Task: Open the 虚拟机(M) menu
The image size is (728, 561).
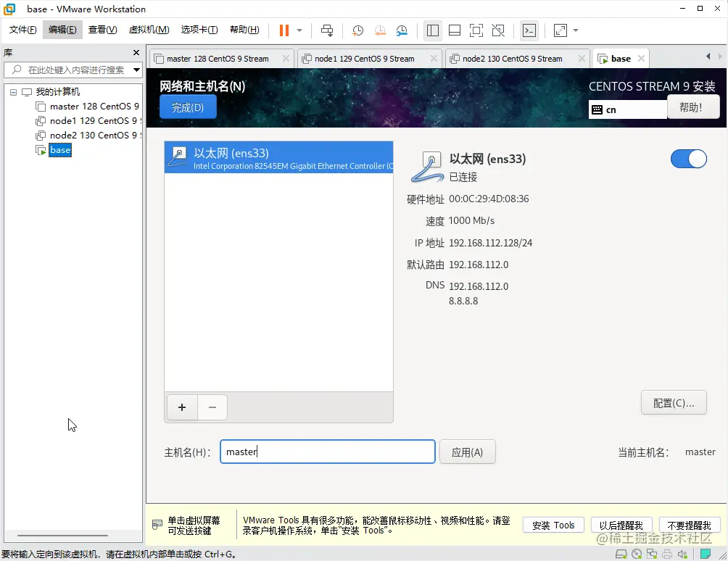Action: 149,30
